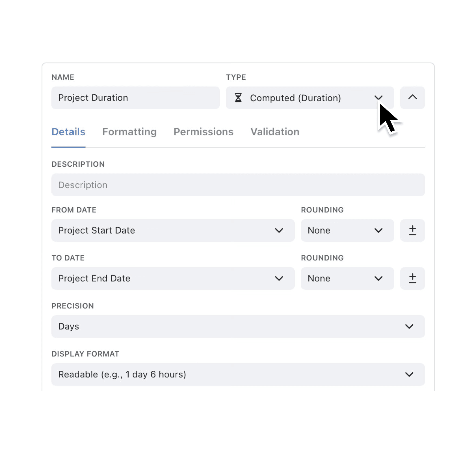Open the To Date selector showing Project End Date
The width and height of the screenshot is (476, 452).
point(279,279)
